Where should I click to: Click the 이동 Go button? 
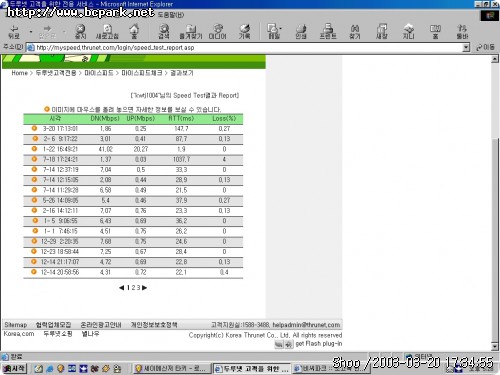pyautogui.click(x=485, y=47)
